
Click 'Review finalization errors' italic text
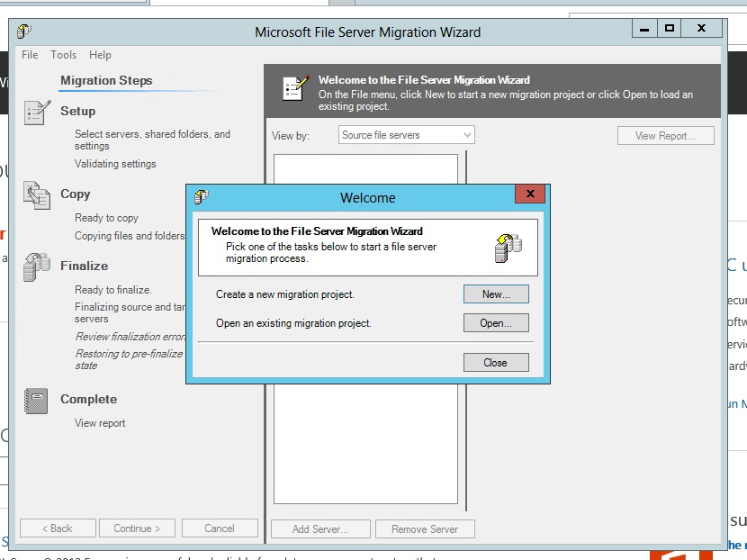coord(130,337)
